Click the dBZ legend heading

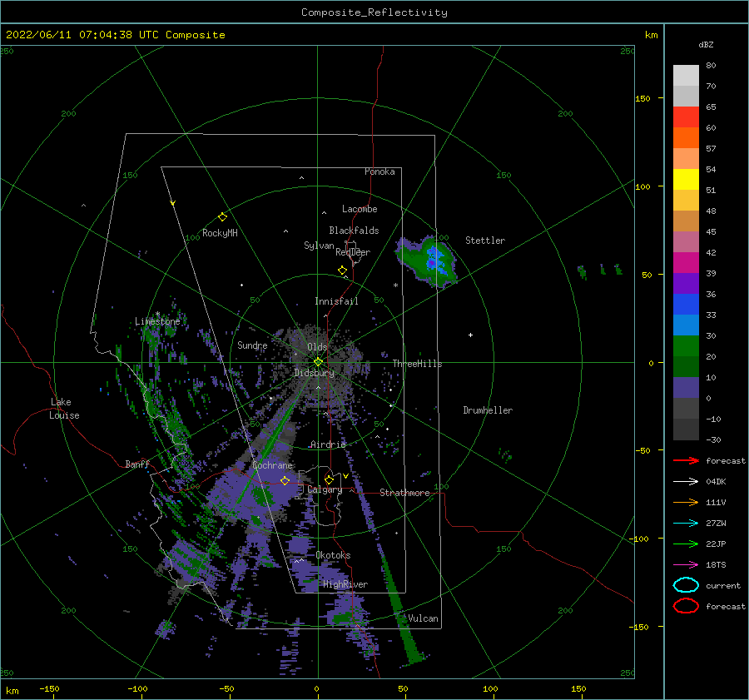coord(706,44)
